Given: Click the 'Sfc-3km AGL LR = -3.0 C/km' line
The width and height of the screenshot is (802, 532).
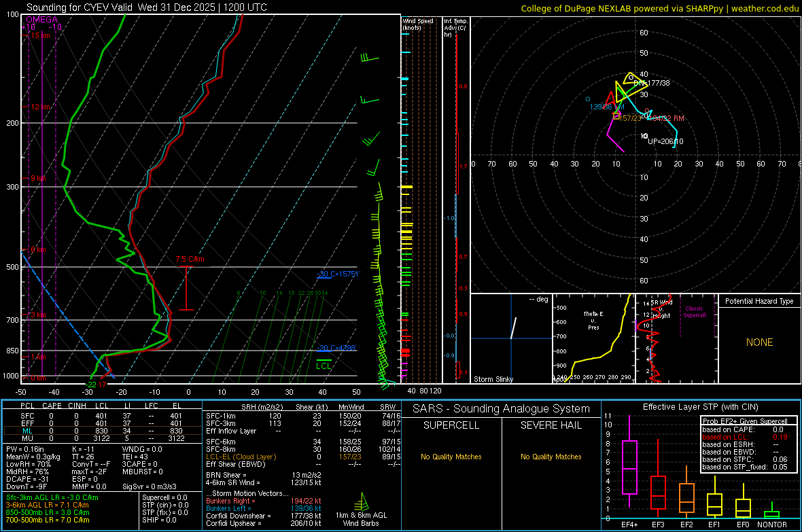Looking at the screenshot, I should click(x=52, y=497).
